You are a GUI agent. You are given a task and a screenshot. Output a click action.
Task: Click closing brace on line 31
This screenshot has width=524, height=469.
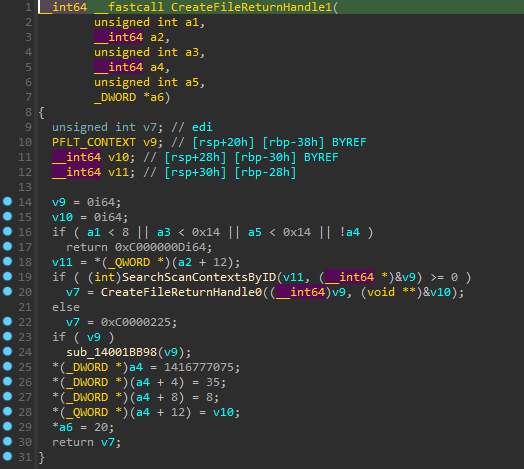coord(42,457)
